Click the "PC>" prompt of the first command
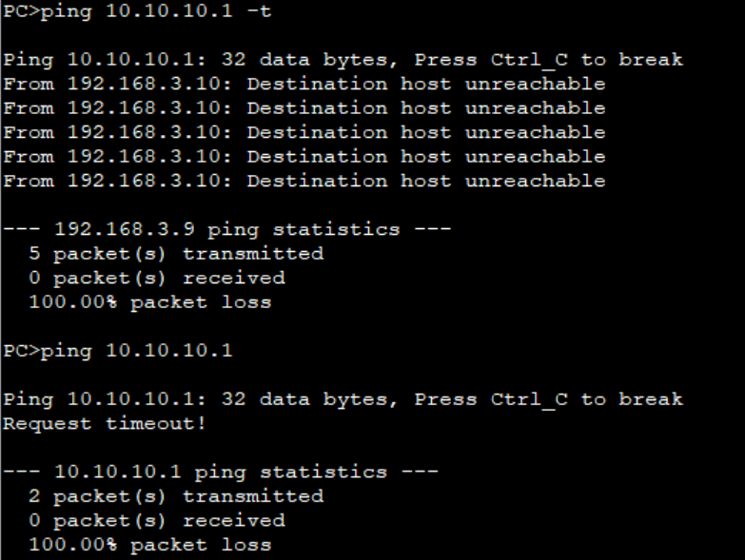The image size is (745, 560). [21, 11]
